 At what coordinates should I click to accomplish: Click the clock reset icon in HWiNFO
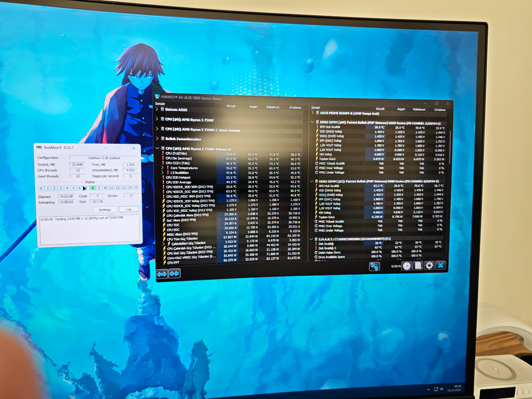tap(407, 266)
